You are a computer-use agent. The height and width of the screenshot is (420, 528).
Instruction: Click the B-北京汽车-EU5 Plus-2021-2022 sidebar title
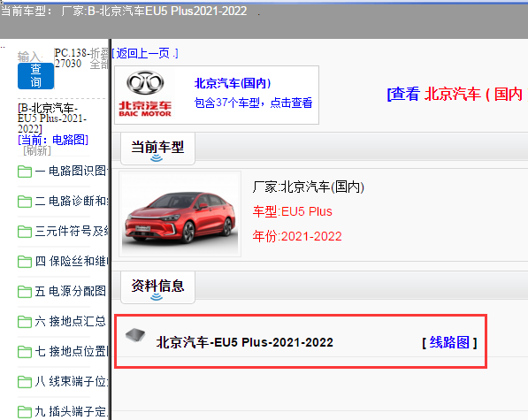52,118
